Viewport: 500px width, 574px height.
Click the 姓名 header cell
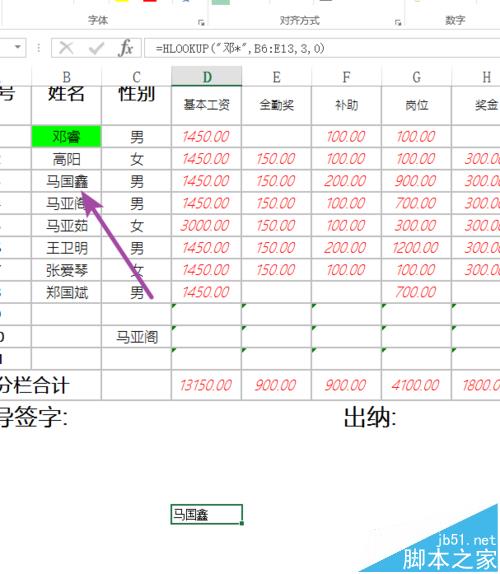coord(67,105)
